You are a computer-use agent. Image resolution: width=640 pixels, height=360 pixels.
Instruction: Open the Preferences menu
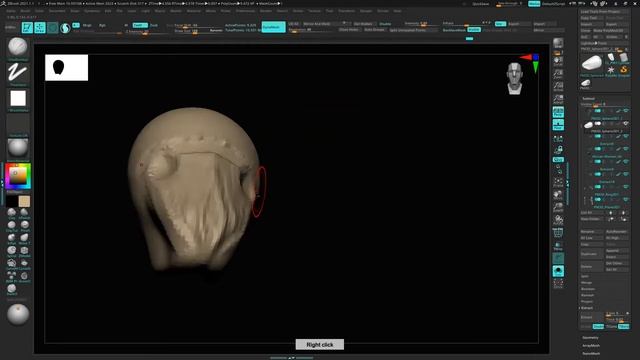click(245, 11)
